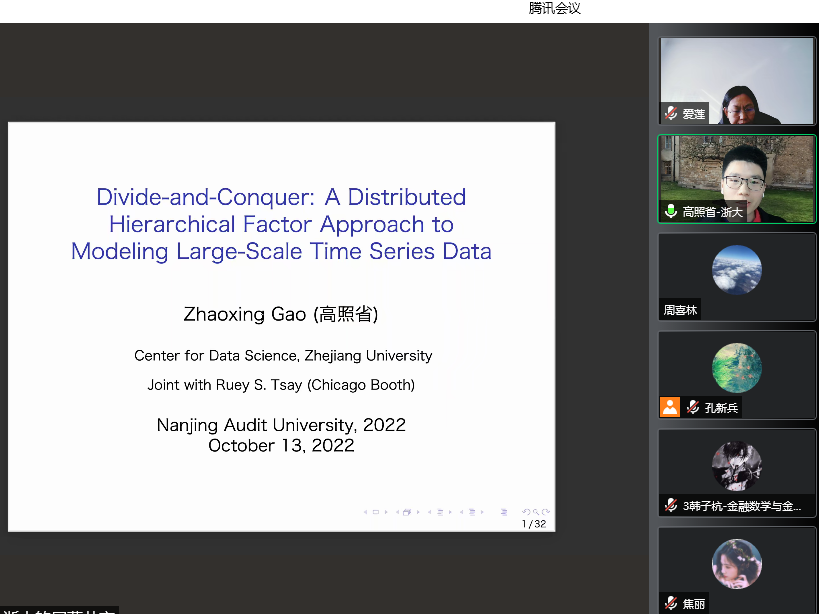This screenshot has height=614, width=819.
Task: Click 周喜林's cloud avatar picture
Action: 737,270
